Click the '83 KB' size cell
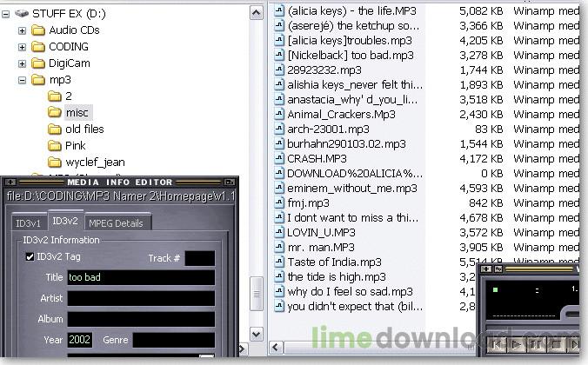This screenshot has height=365, width=588. coord(489,129)
